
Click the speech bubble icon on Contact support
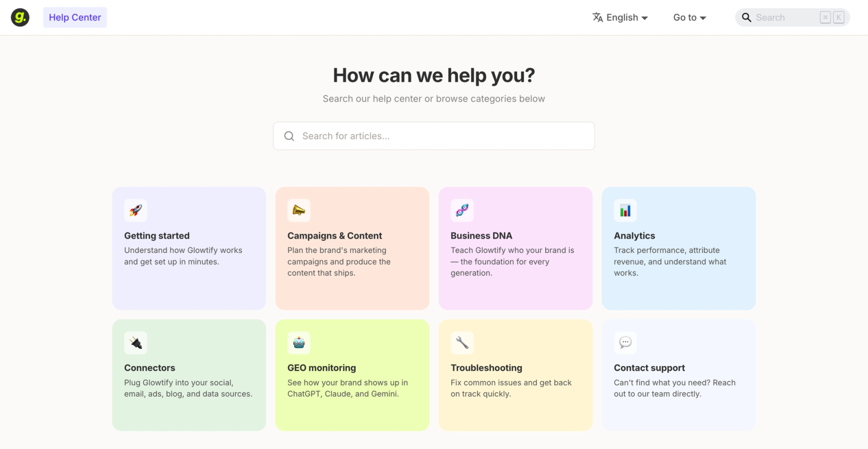[x=626, y=343]
